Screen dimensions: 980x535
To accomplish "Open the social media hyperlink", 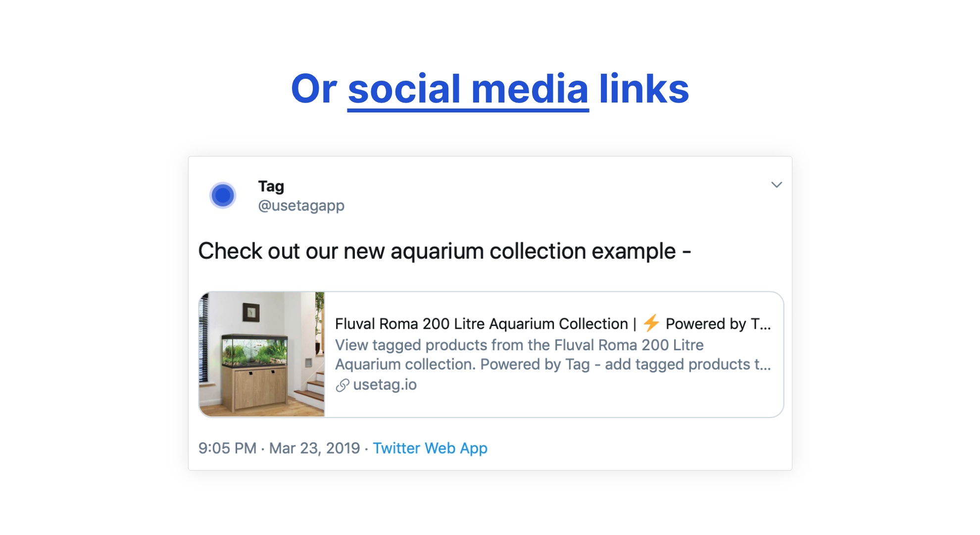I will [x=467, y=89].
